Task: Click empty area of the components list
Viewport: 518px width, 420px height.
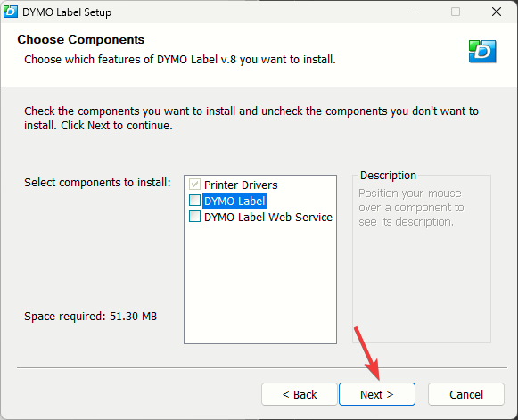Action: (x=260, y=284)
